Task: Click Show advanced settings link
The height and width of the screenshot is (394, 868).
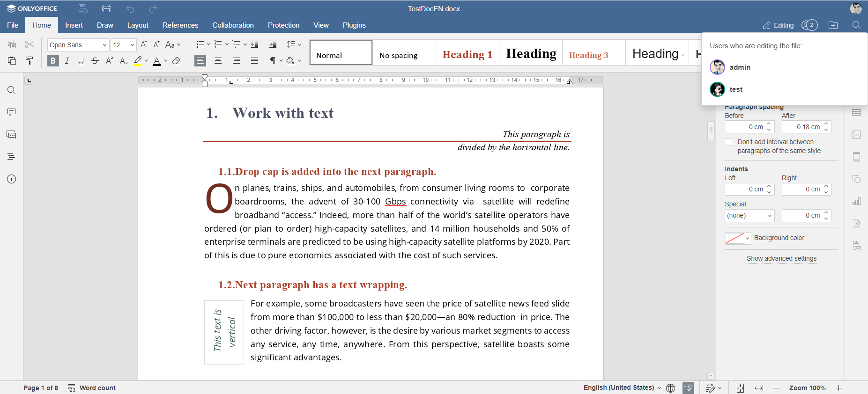Action: 781,258
